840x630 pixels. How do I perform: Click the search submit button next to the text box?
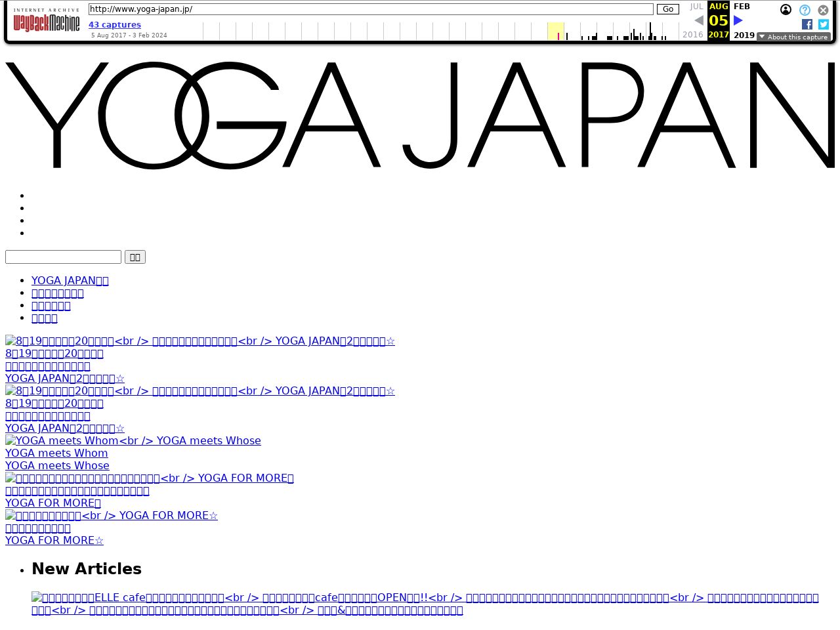(x=135, y=257)
